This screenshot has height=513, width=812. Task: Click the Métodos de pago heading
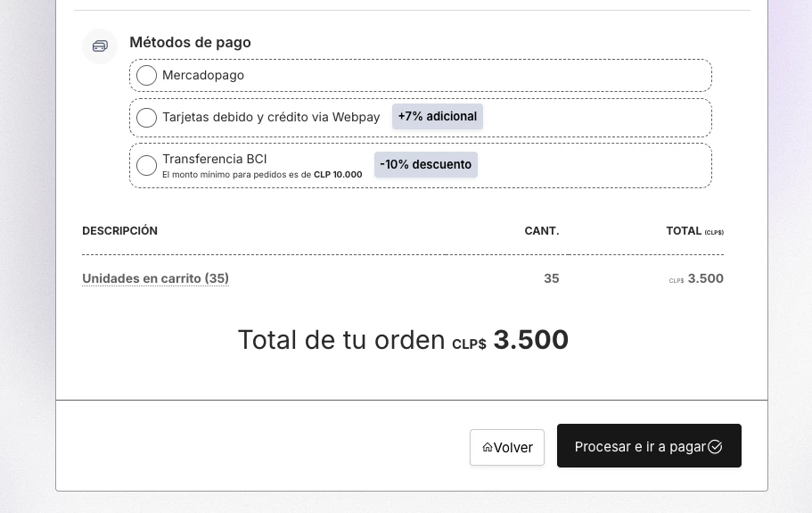(x=190, y=42)
